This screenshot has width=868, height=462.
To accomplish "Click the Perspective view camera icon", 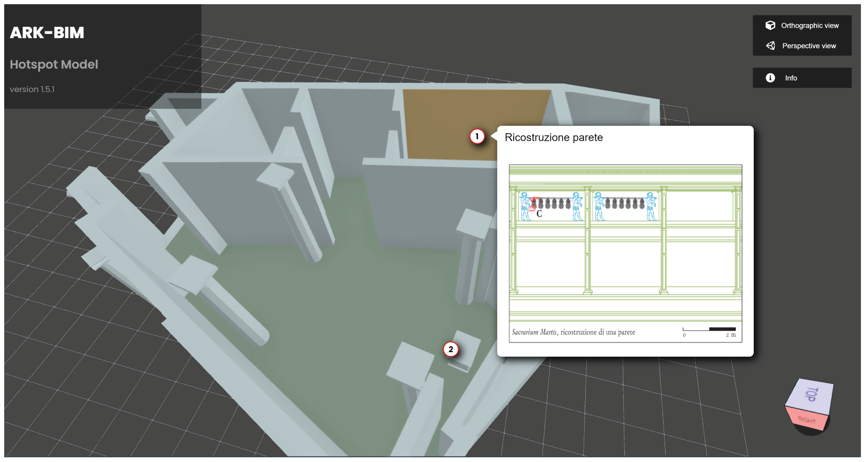I will click(x=770, y=46).
